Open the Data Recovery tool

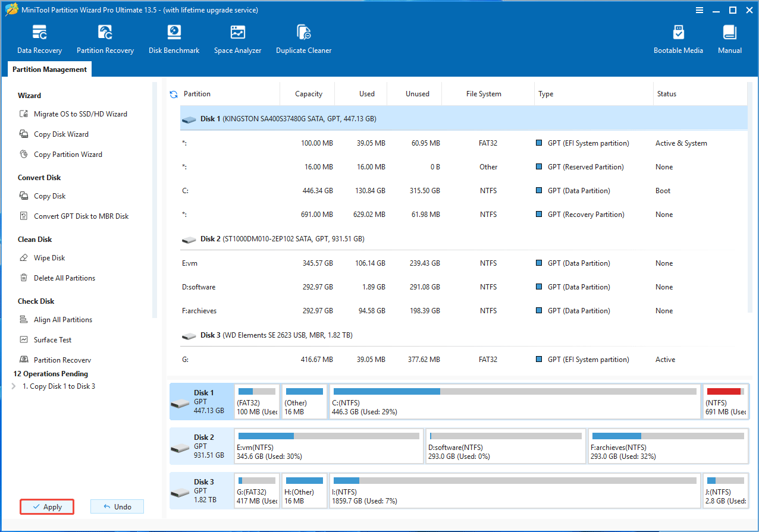pos(39,38)
